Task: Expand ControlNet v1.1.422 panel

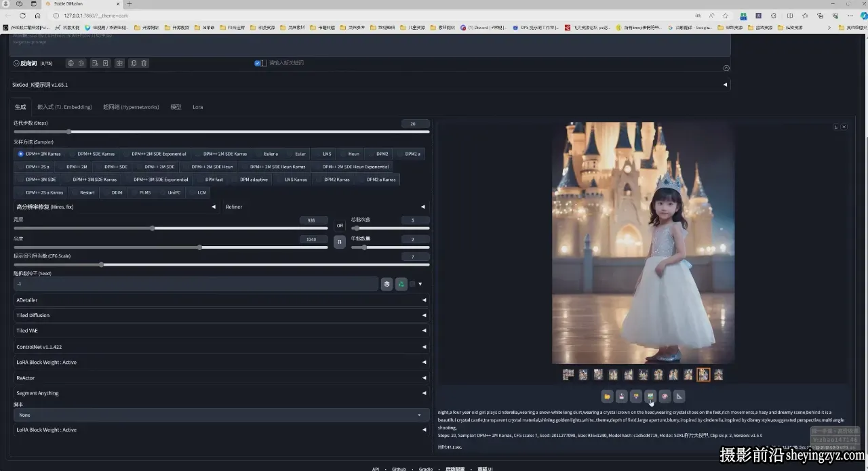Action: [x=221, y=346]
